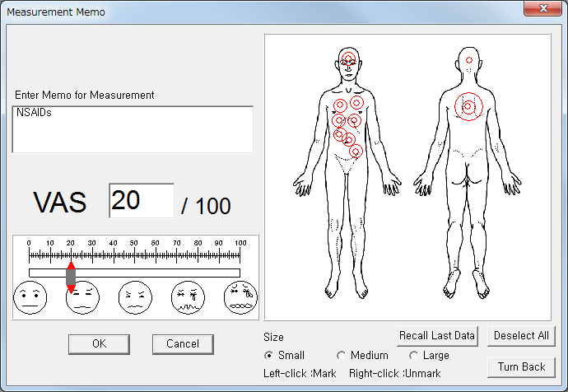The height and width of the screenshot is (392, 568).
Task: Click Recall Last Data button
Action: pos(437,336)
